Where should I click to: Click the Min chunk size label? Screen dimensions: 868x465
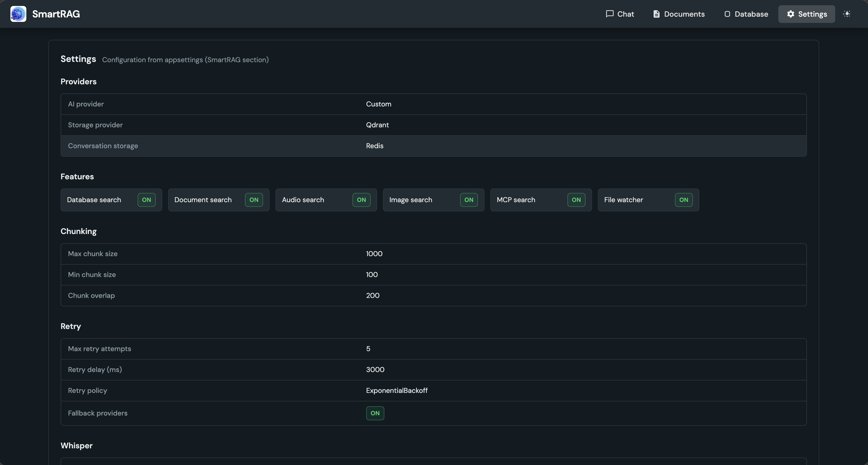pos(92,275)
